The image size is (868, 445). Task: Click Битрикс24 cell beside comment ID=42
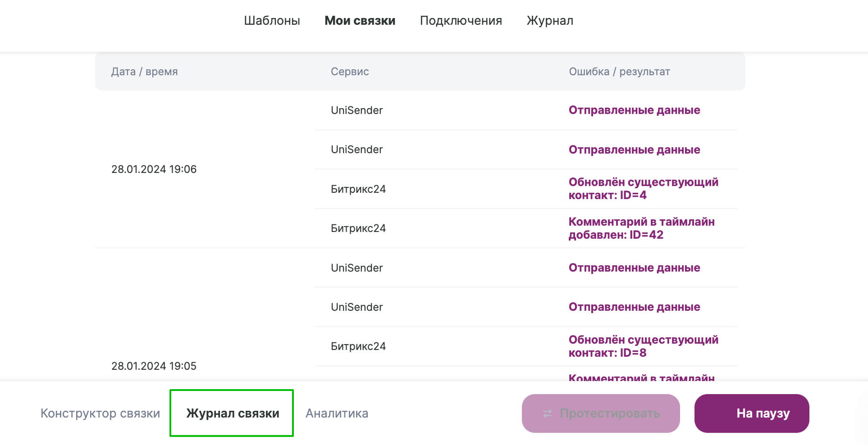click(358, 228)
